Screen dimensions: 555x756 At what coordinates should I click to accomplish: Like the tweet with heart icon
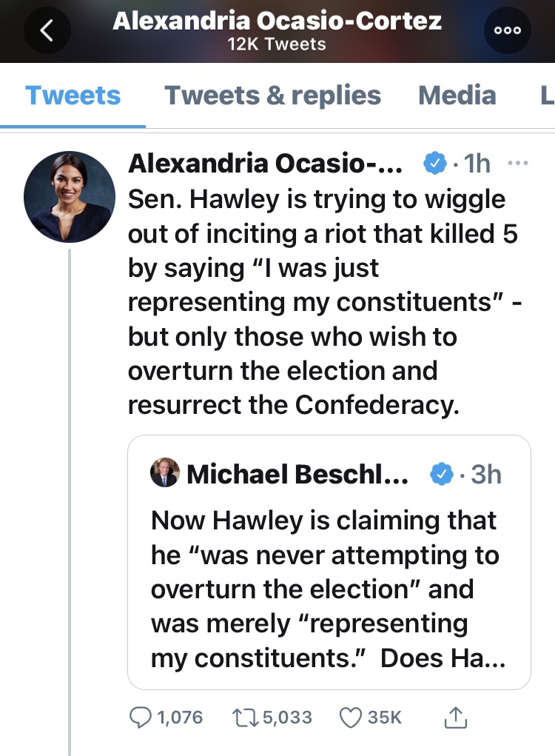[349, 717]
